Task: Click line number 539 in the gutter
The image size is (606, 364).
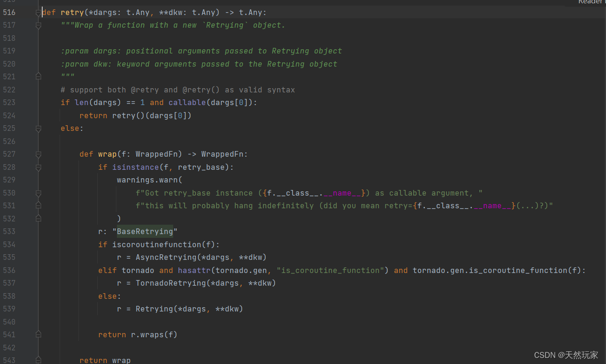Action: click(9, 309)
